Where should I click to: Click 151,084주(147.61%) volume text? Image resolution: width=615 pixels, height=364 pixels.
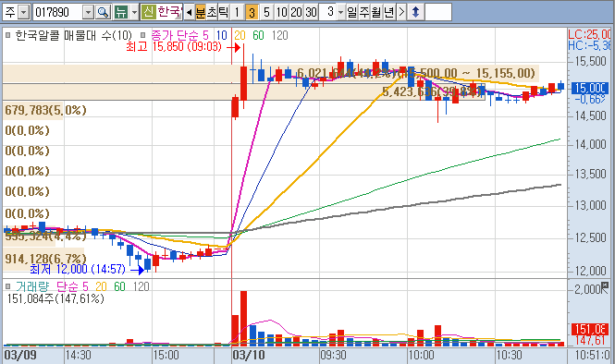tap(55, 299)
